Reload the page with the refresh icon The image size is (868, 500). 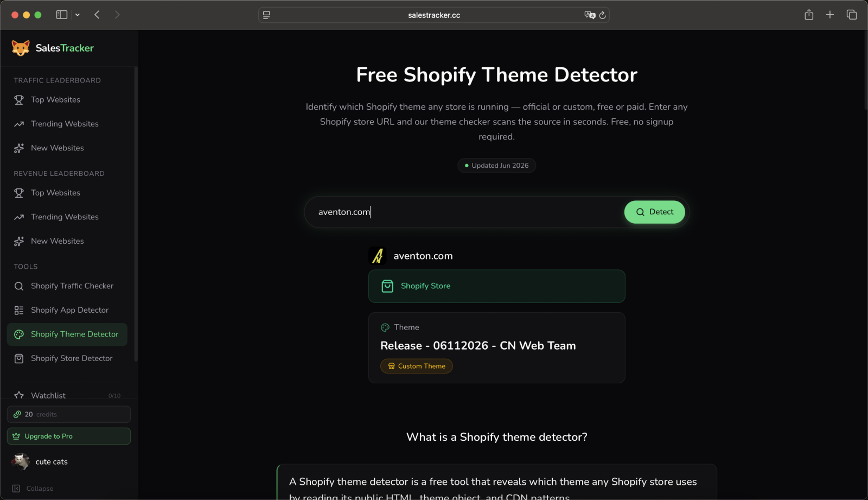pos(602,15)
